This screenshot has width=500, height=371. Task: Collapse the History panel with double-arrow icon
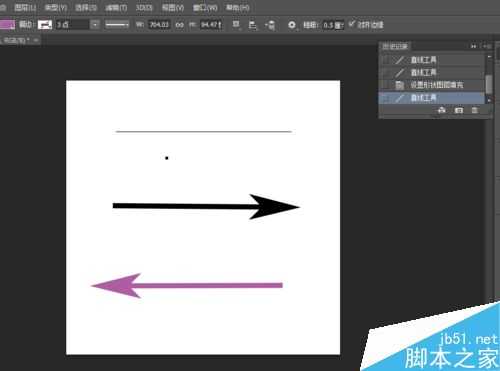point(474,46)
